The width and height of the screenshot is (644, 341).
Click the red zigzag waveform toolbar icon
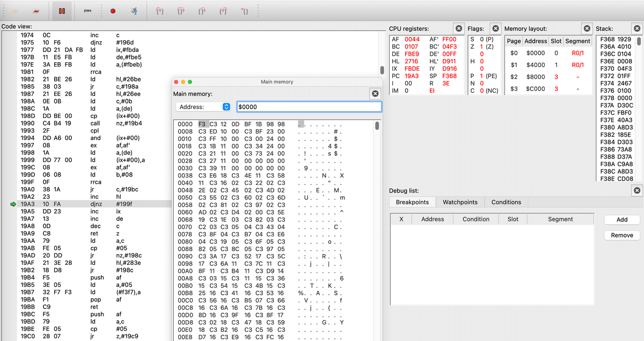pos(35,10)
